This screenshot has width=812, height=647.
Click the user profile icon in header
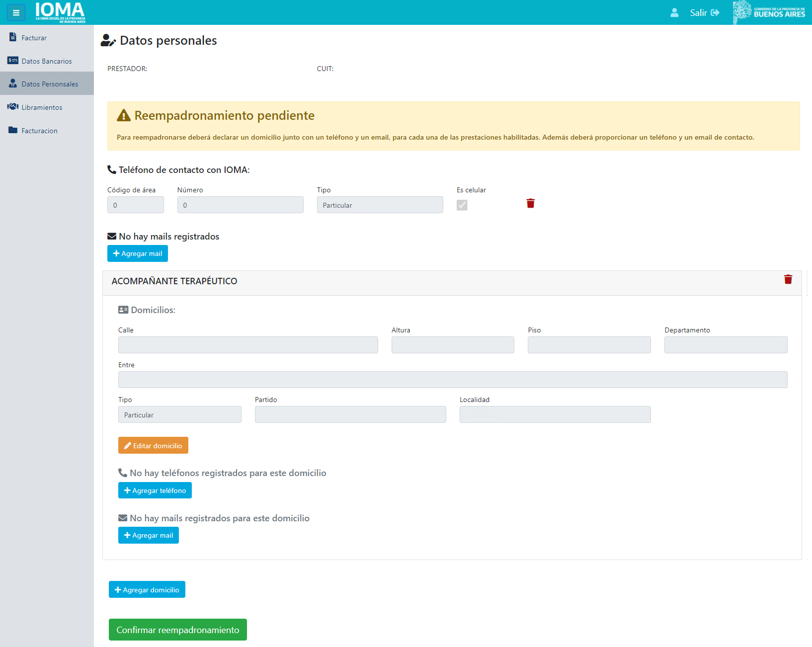click(674, 12)
